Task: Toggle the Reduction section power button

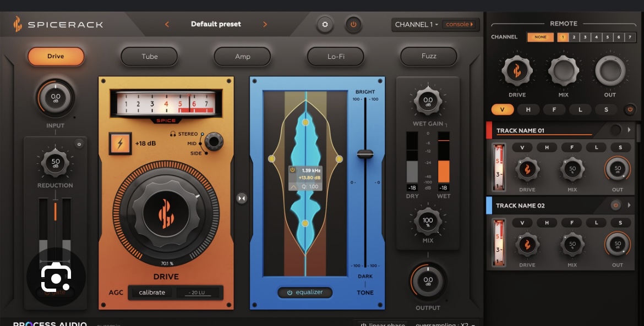Action: point(79,144)
